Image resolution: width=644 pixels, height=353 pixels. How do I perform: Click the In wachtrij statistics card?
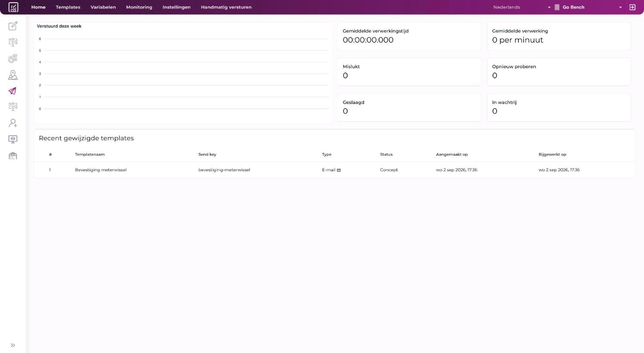559,107
